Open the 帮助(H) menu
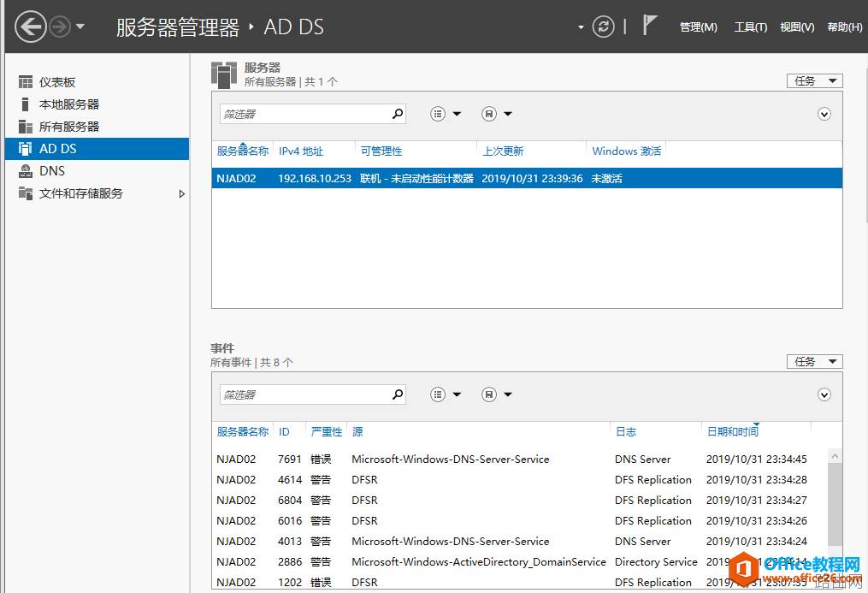This screenshot has width=868, height=593. (845, 27)
